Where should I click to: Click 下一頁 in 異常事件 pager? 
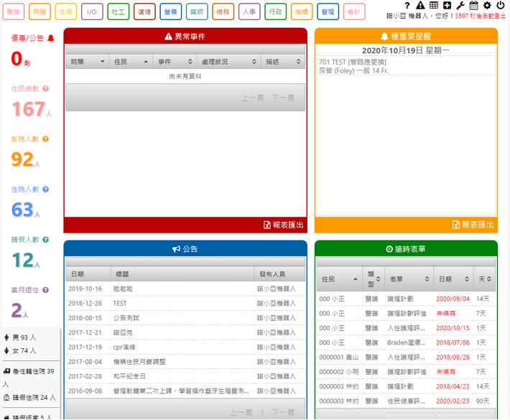click(x=283, y=98)
